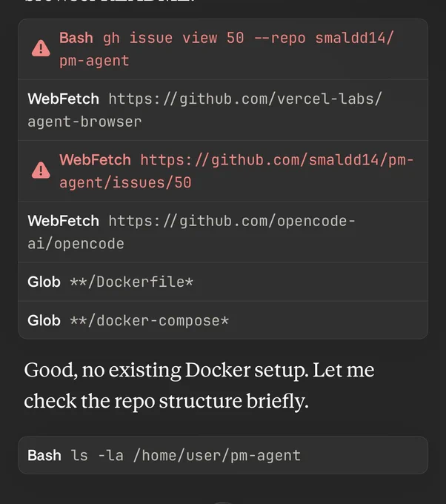The height and width of the screenshot is (504, 446).
Task: Click the Bash label in the ls -la command block
Action: pyautogui.click(x=44, y=455)
